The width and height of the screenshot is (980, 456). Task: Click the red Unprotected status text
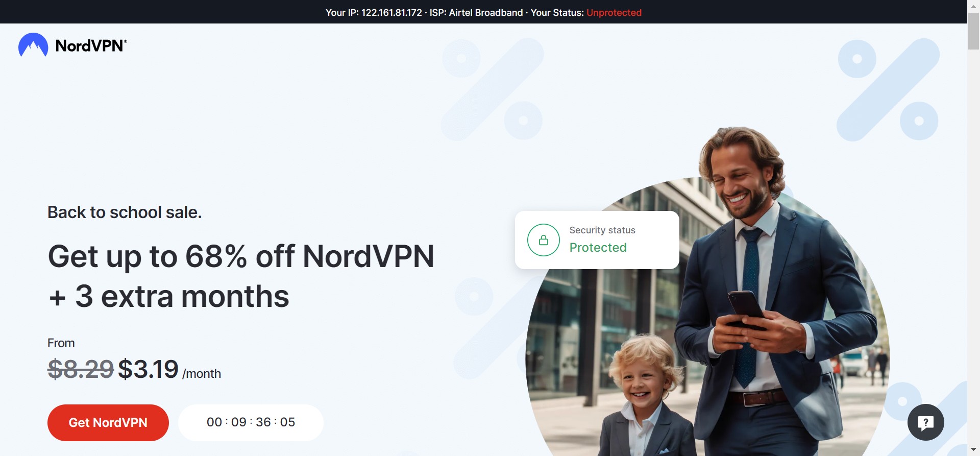tap(614, 12)
